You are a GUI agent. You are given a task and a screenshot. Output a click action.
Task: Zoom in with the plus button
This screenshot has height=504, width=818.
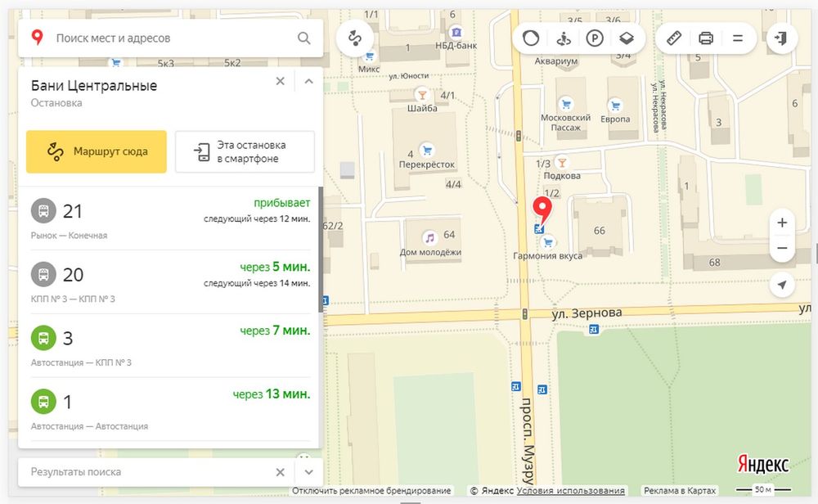(782, 223)
